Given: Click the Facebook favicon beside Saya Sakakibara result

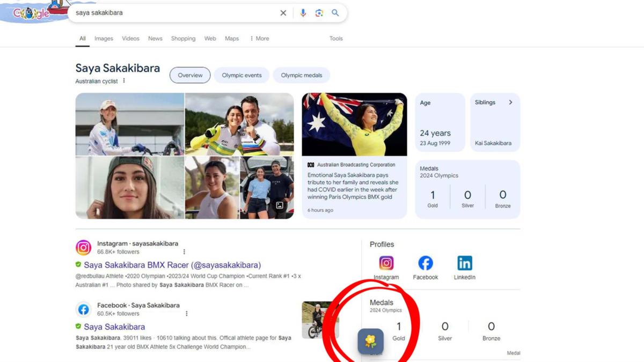Looking at the screenshot, I should point(83,309).
